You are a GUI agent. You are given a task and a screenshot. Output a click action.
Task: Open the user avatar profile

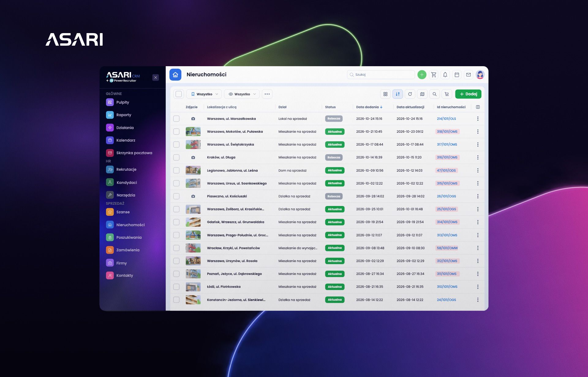pos(480,74)
